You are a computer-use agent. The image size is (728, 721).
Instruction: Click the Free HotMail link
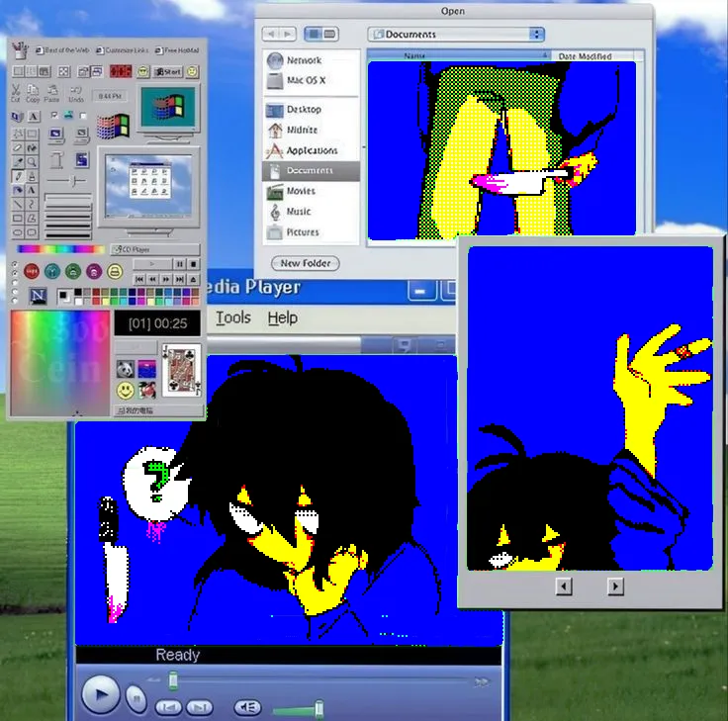pyautogui.click(x=177, y=50)
